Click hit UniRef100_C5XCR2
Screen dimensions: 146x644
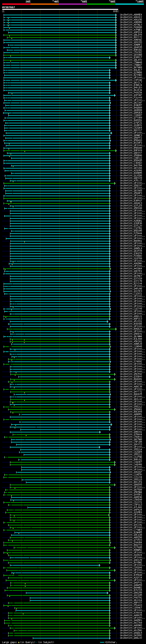click(131, 53)
